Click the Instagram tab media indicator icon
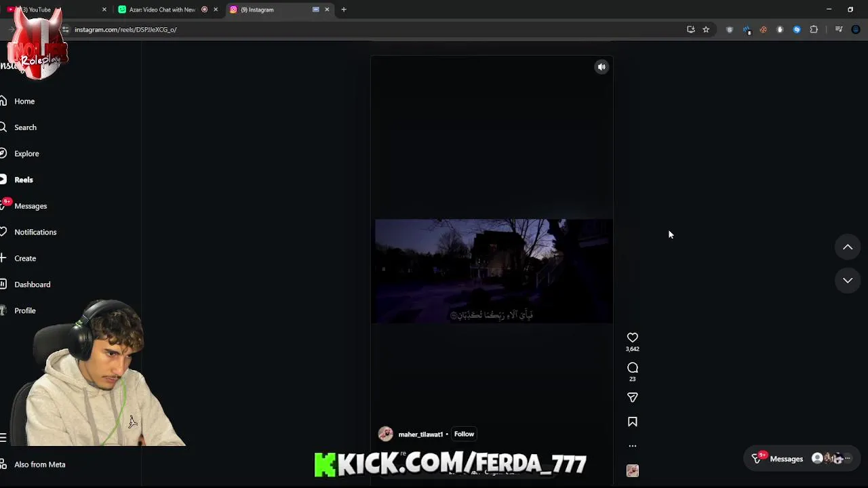The height and width of the screenshot is (488, 868). click(x=315, y=9)
